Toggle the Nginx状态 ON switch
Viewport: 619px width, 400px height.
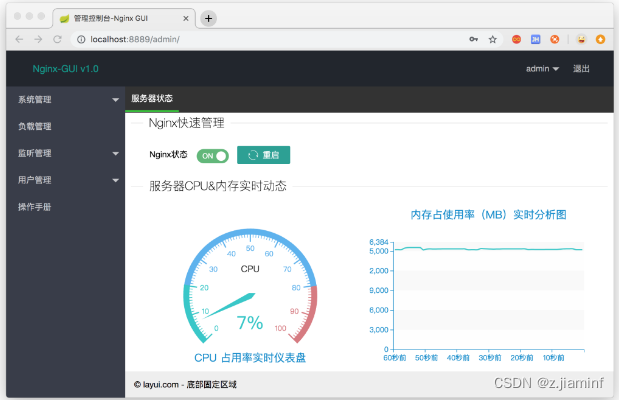tap(213, 156)
